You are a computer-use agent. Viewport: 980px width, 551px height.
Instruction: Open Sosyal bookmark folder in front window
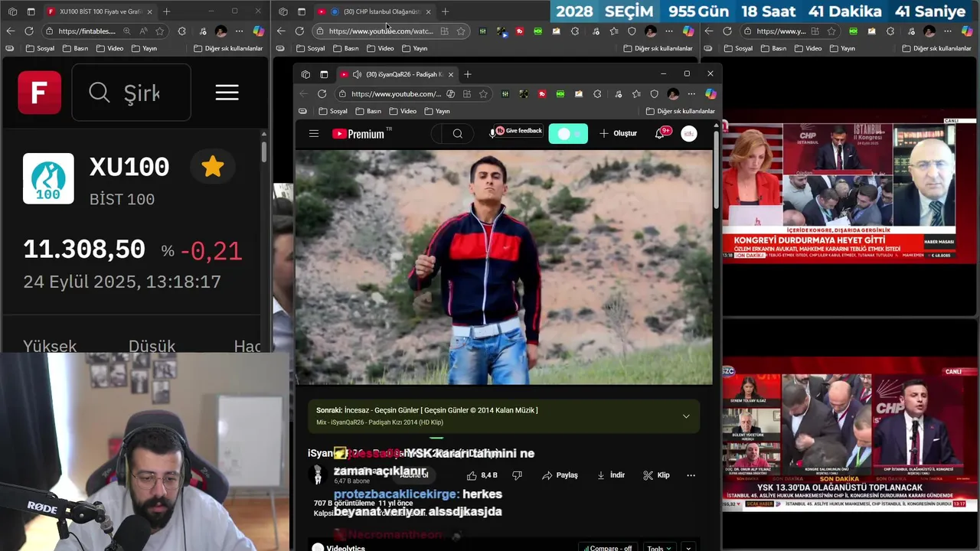[332, 111]
